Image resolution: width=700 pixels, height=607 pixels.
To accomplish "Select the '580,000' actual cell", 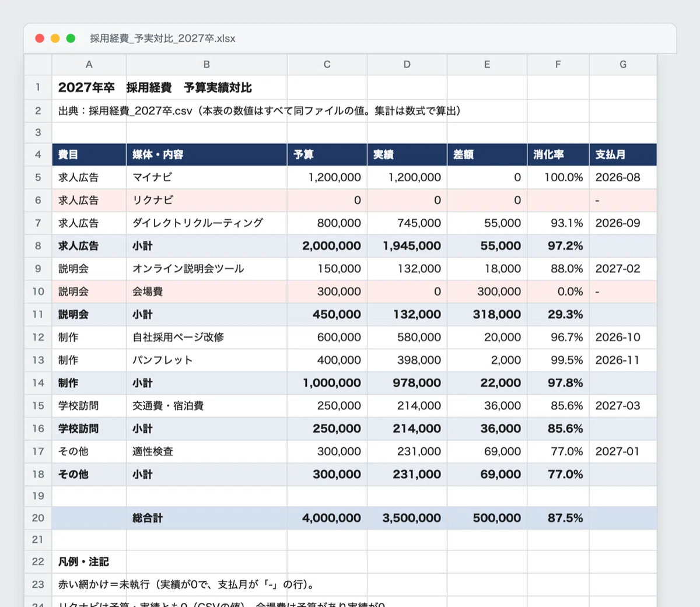I will click(x=407, y=337).
